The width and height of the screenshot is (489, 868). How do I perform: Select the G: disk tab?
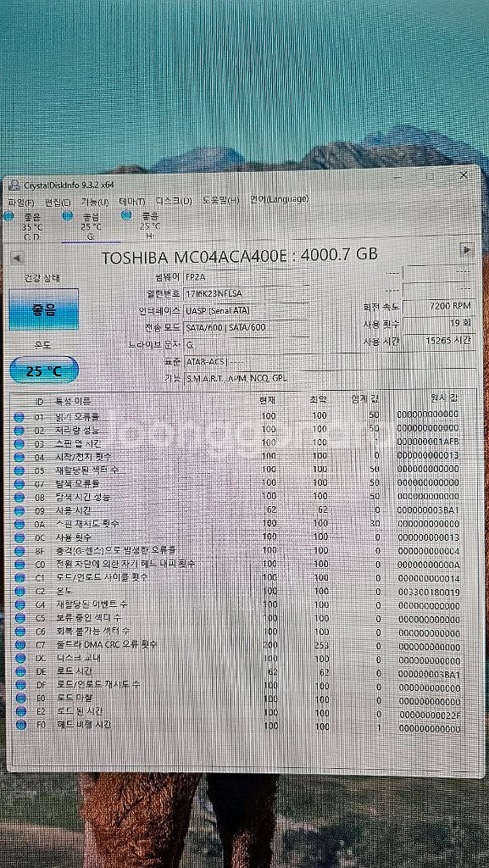pyautogui.click(x=90, y=226)
